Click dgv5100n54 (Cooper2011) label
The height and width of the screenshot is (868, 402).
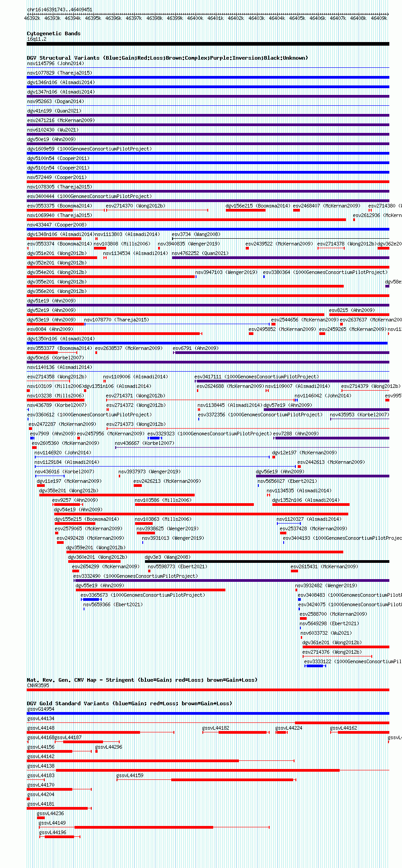tap(58, 158)
